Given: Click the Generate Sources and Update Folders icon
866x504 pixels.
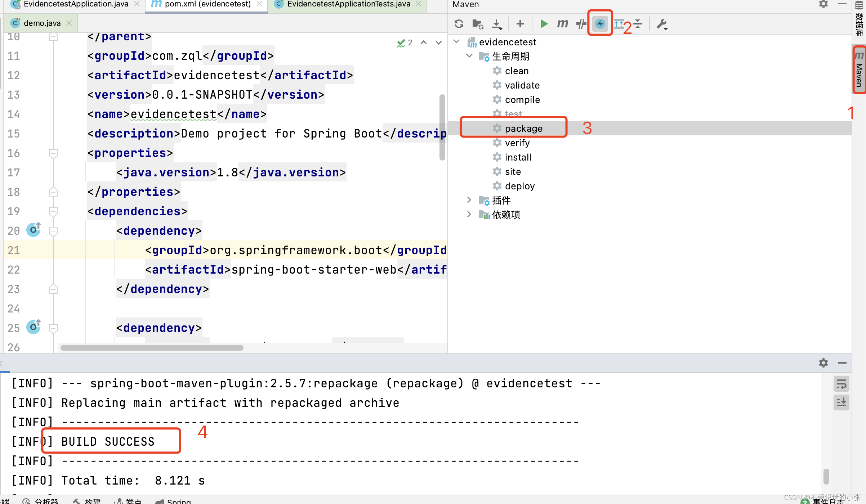Looking at the screenshot, I should point(478,24).
